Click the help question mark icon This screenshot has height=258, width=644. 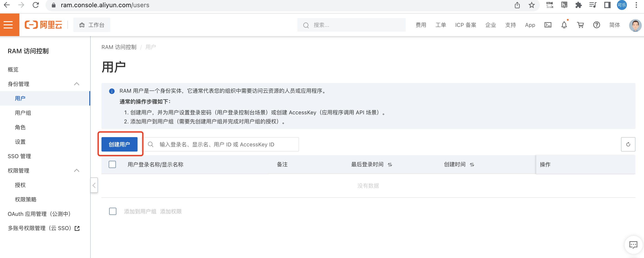click(x=596, y=25)
